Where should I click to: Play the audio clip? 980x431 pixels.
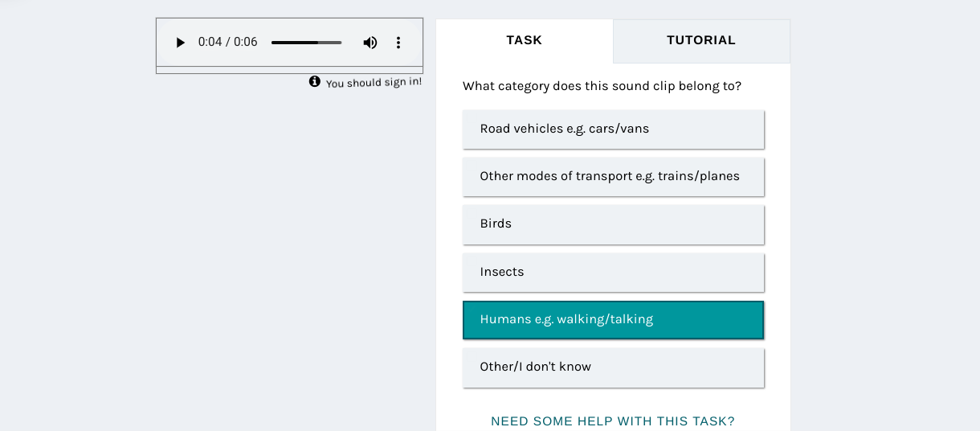(180, 43)
